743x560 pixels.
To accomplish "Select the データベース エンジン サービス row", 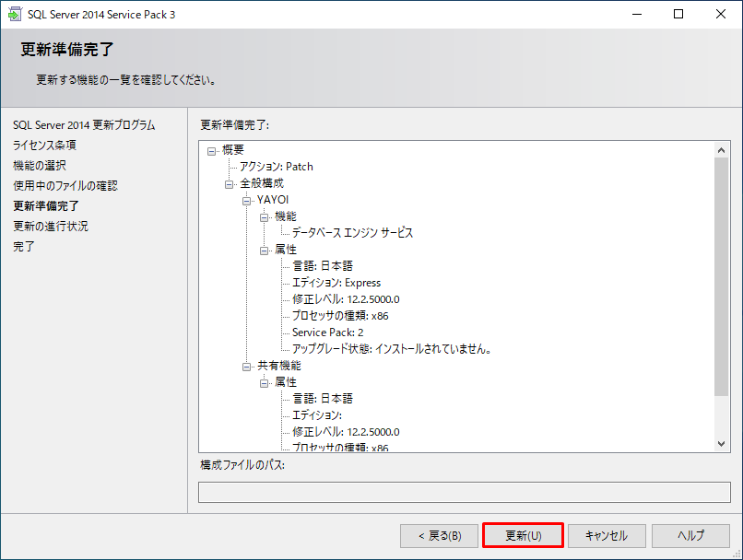I will pyautogui.click(x=352, y=233).
